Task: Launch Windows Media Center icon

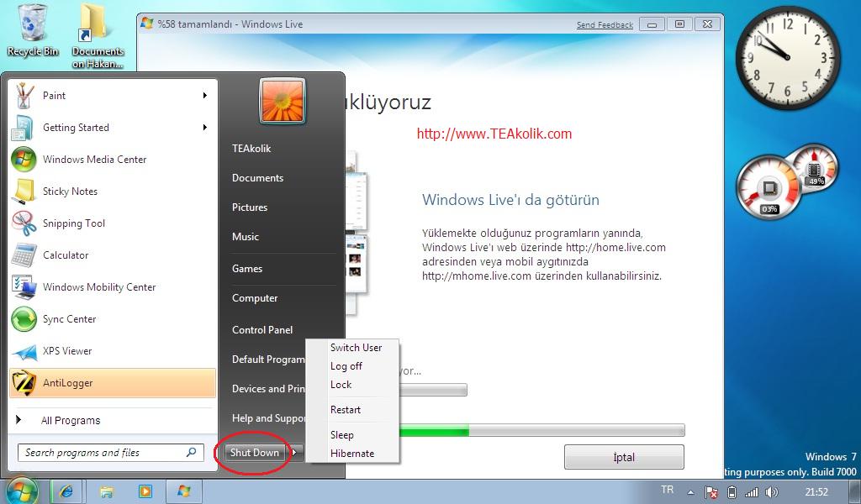Action: [24, 160]
